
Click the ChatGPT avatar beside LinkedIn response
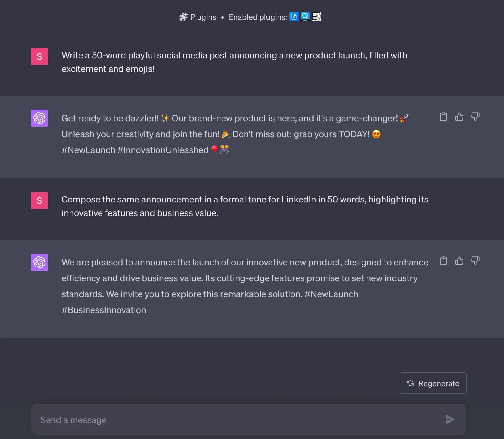click(x=39, y=262)
